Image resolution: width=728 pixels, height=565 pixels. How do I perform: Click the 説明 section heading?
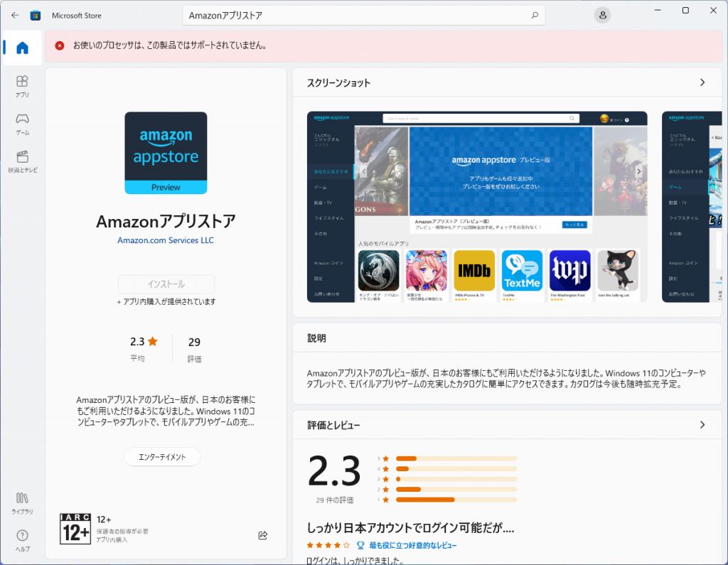coord(316,338)
